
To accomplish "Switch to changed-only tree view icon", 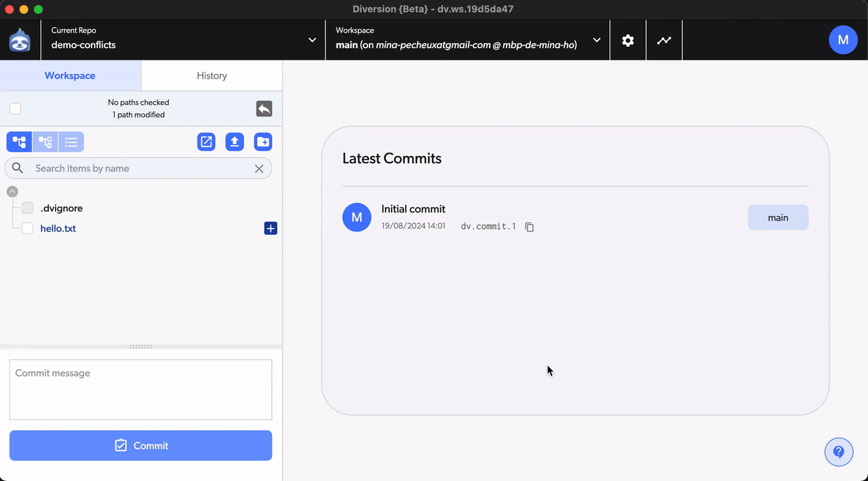I will click(45, 142).
